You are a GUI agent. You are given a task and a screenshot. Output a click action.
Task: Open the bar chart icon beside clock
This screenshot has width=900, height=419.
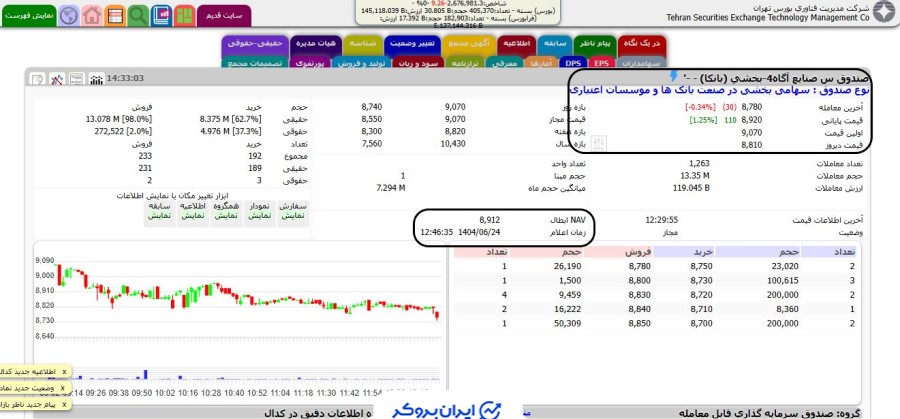coord(96,79)
